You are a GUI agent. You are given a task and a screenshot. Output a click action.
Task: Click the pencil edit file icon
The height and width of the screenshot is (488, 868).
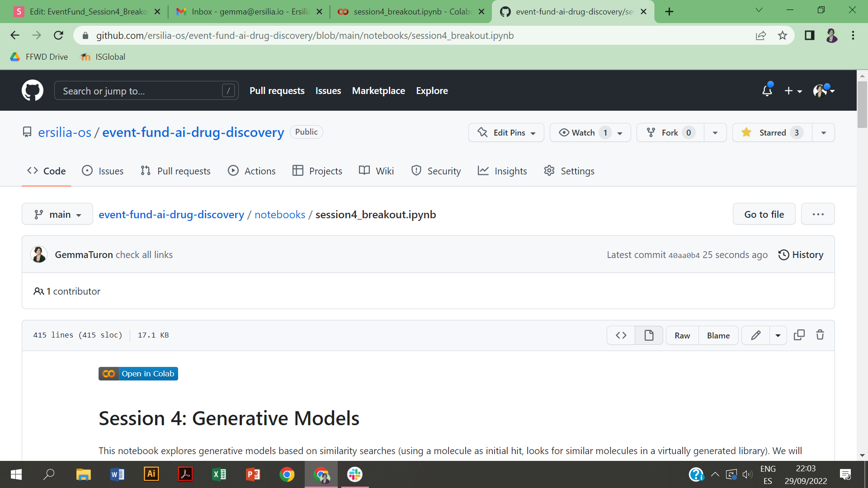755,335
